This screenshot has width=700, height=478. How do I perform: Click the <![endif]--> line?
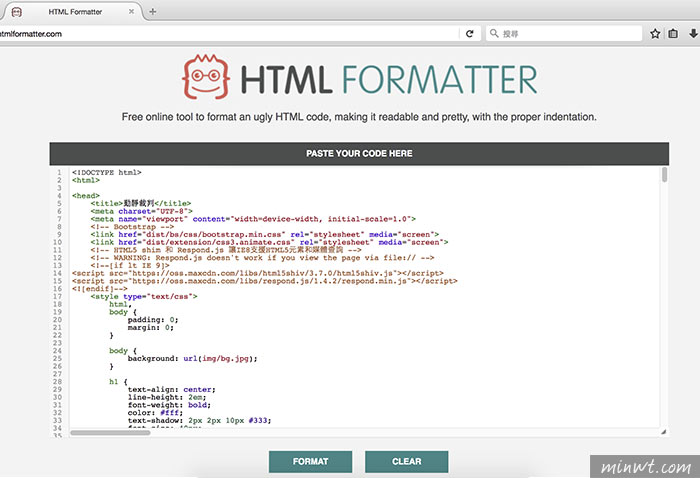100,288
